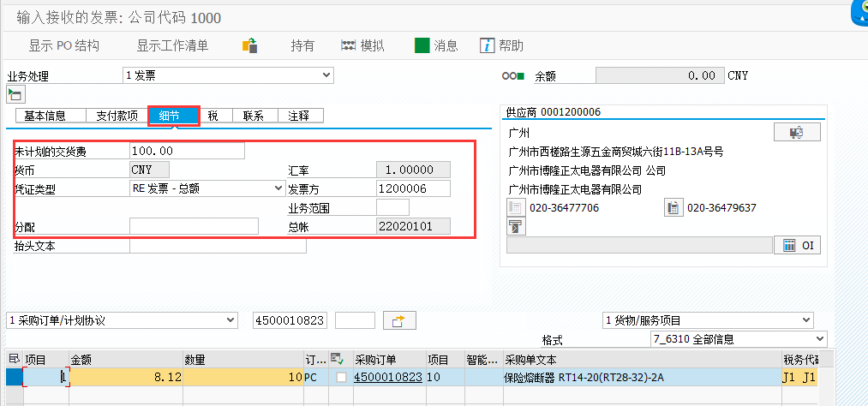868x406 pixels.
Task: Click the 汇率 field 1.00000
Action: pyautogui.click(x=413, y=170)
